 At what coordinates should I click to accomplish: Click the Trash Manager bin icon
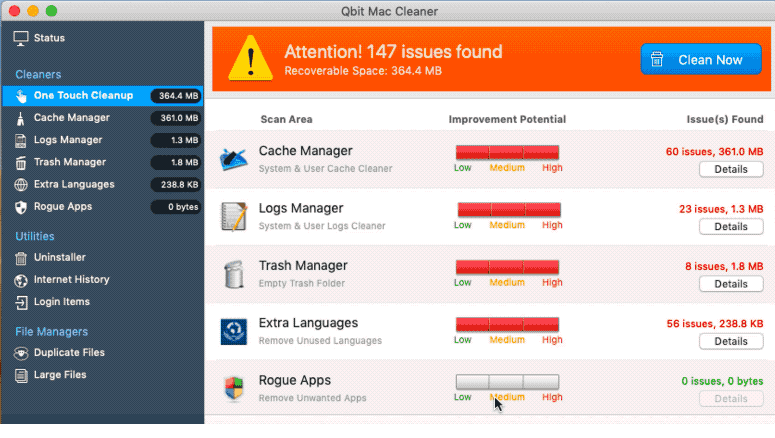click(x=234, y=273)
